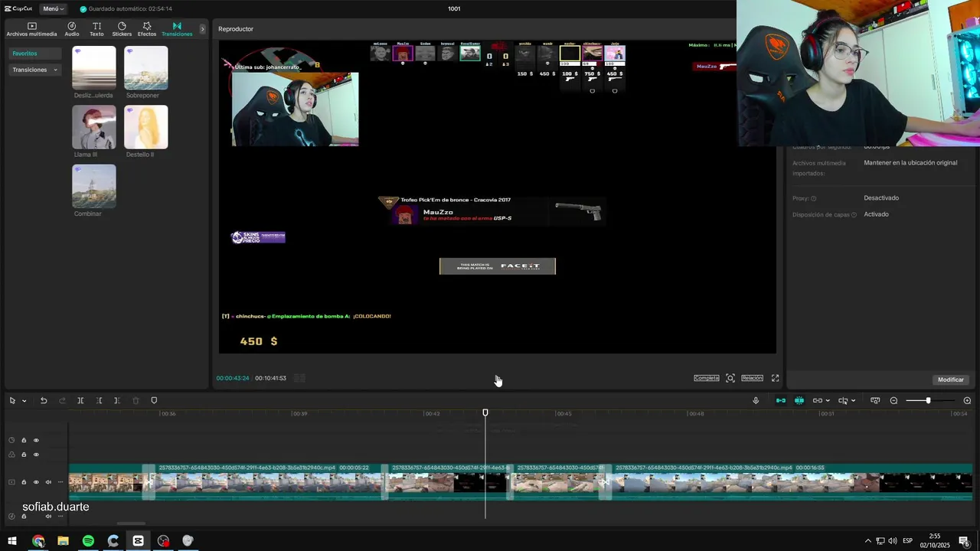Click the playhead marker on the ruler
The height and width of the screenshot is (551, 980).
485,412
